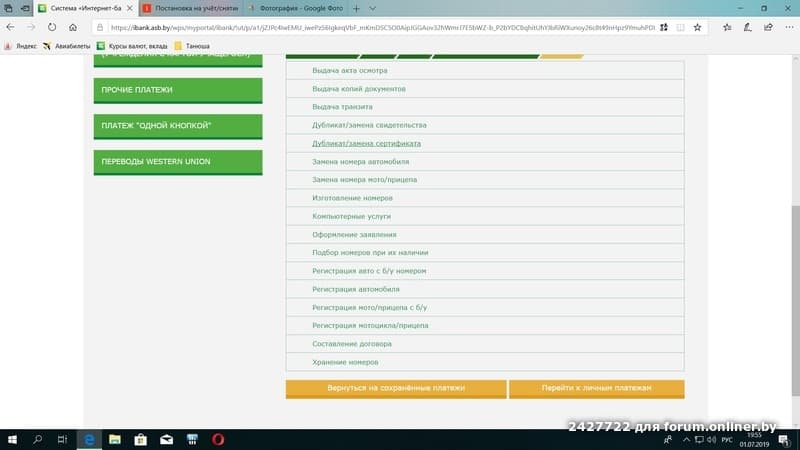This screenshot has height=450, width=800.
Task: Open a new browser tab
Action: [x=356, y=8]
